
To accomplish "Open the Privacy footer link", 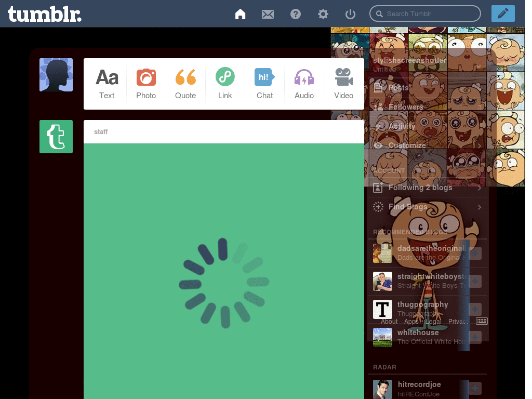I will tap(458, 321).
